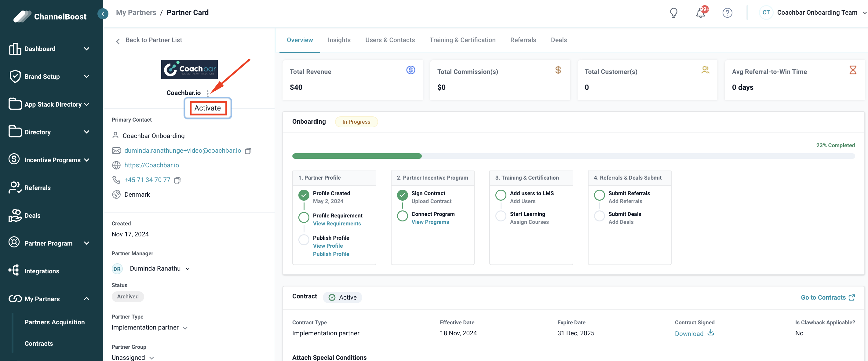Click the help question mark icon
Image resolution: width=868 pixels, height=361 pixels.
727,13
